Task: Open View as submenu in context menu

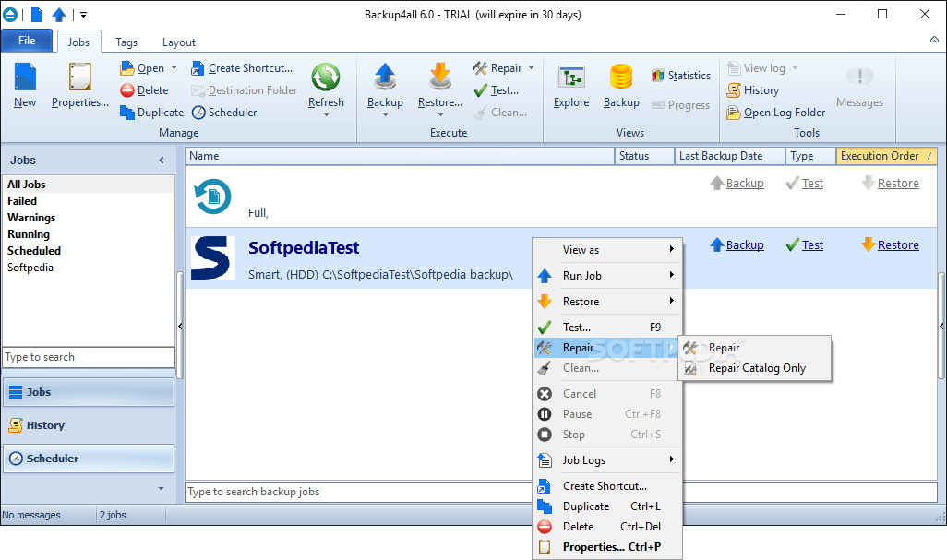Action: 607,250
